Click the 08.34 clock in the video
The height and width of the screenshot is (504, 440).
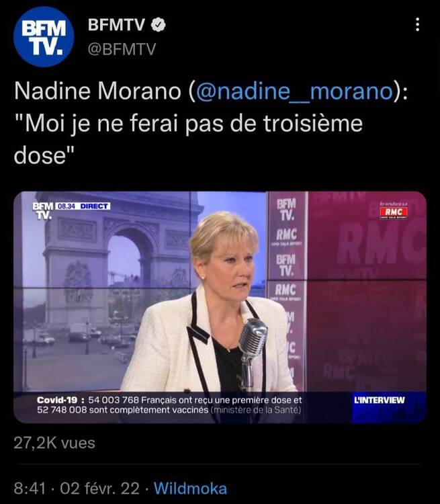pyautogui.click(x=67, y=206)
